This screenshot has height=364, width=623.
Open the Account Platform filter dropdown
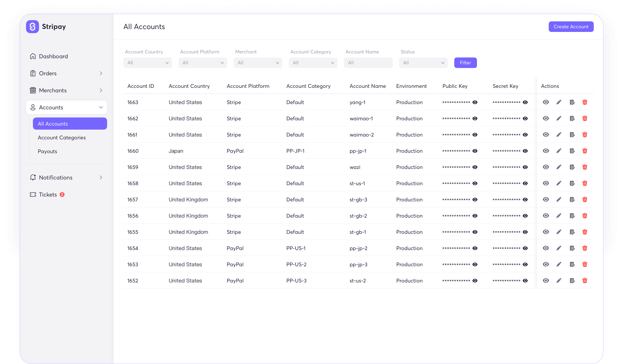pos(203,63)
